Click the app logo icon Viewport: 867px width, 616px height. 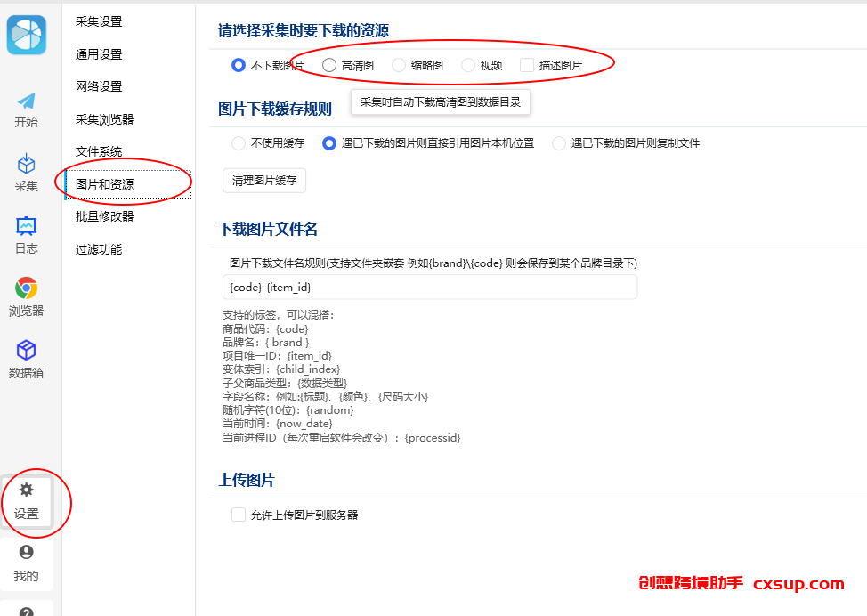click(x=27, y=35)
